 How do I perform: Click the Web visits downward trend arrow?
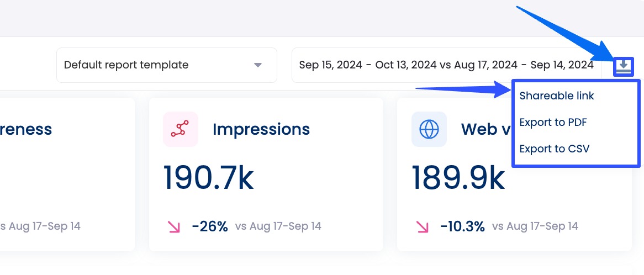click(x=423, y=226)
